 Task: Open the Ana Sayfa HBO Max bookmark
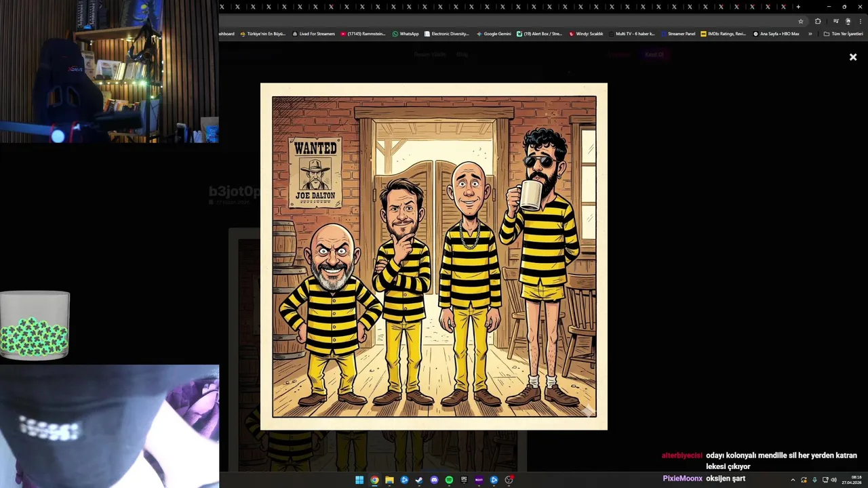[x=776, y=34]
